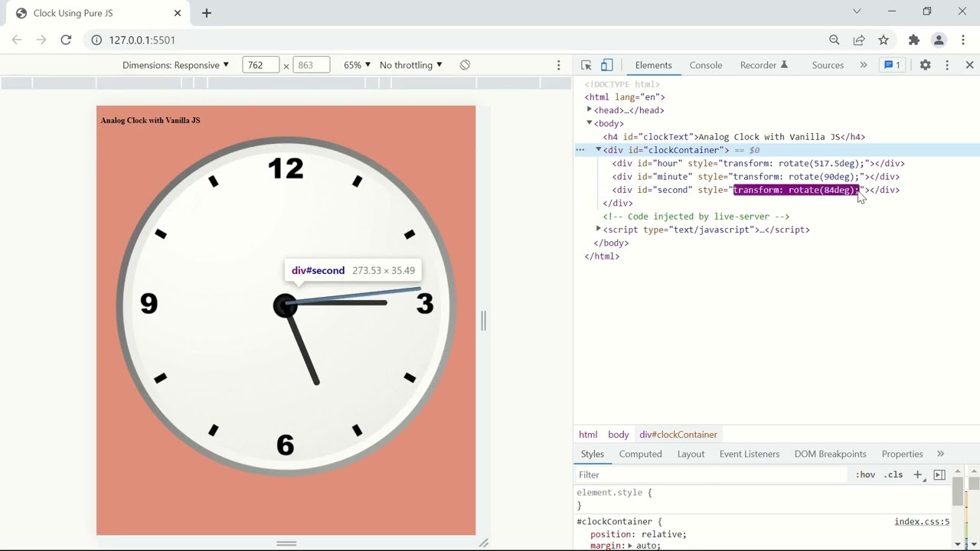Click the browser back arrow
This screenshot has height=551, width=980.
pyautogui.click(x=17, y=40)
